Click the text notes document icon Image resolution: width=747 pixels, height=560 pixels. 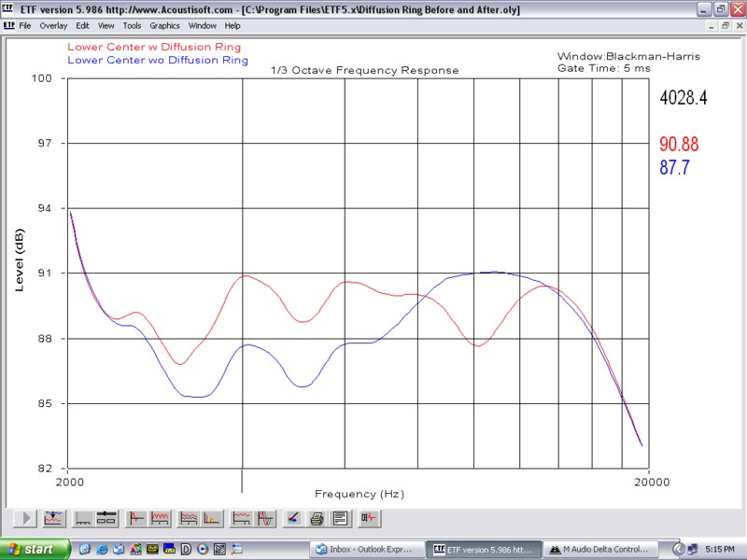pyautogui.click(x=340, y=518)
